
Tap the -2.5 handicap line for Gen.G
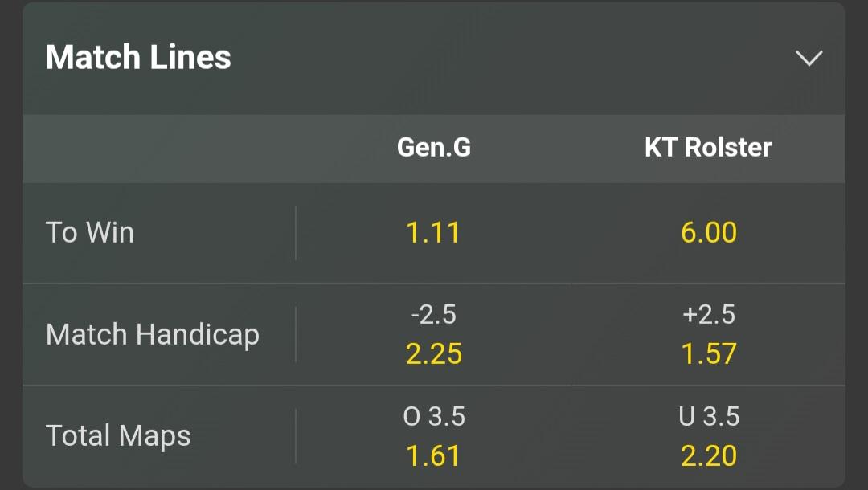(433, 314)
